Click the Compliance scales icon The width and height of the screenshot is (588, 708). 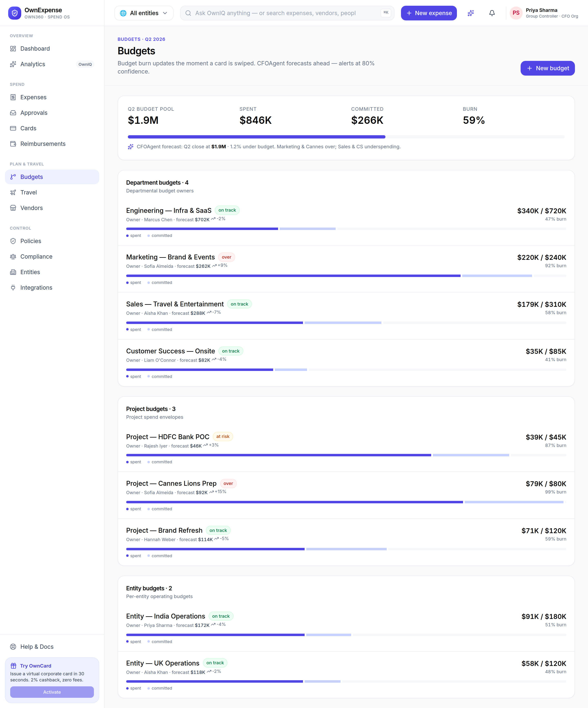[13, 256]
